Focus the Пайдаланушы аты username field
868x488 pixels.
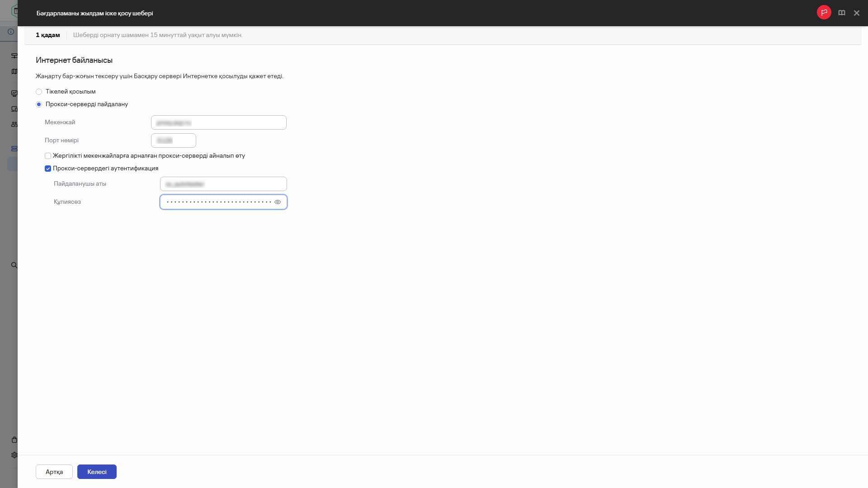tap(223, 184)
